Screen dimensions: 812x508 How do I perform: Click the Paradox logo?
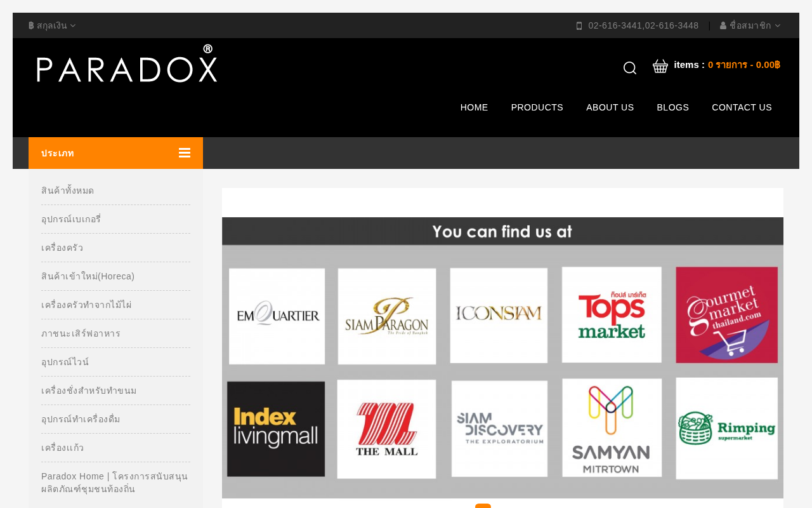(127, 63)
